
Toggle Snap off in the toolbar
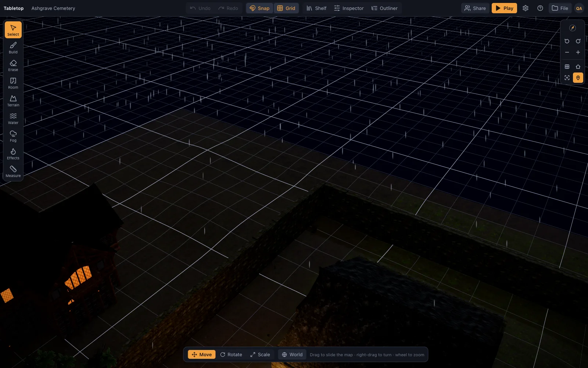pyautogui.click(x=259, y=8)
